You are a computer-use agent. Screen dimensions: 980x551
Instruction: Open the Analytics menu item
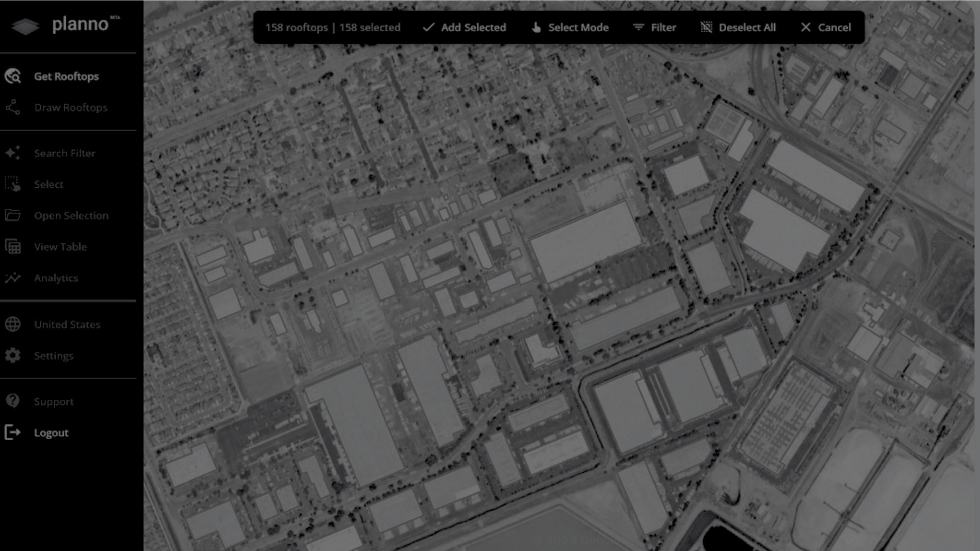56,278
